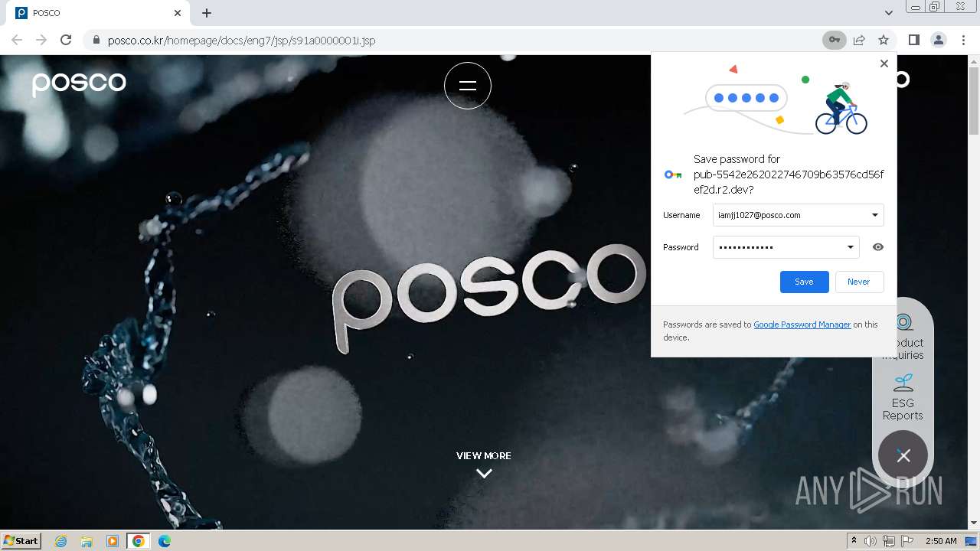The height and width of the screenshot is (551, 980).
Task: Reload the POSCO page
Action: point(66,40)
